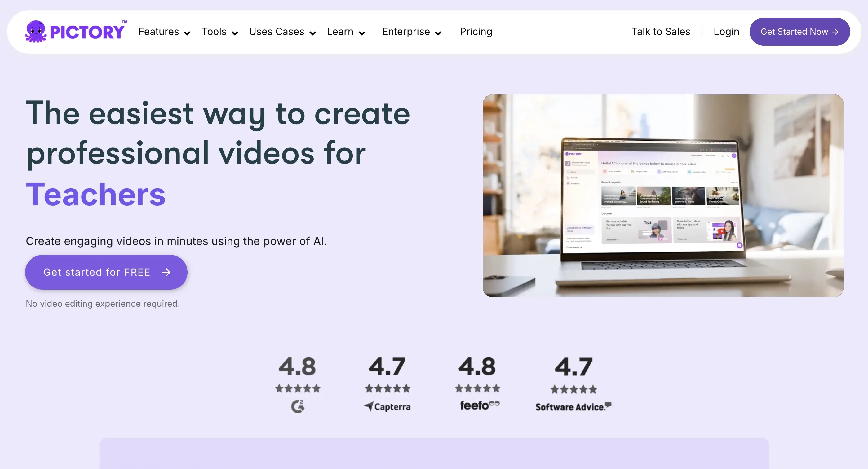Click the laptop demo video thumbnail
Viewport: 868px width, 469px height.
pyautogui.click(x=663, y=195)
